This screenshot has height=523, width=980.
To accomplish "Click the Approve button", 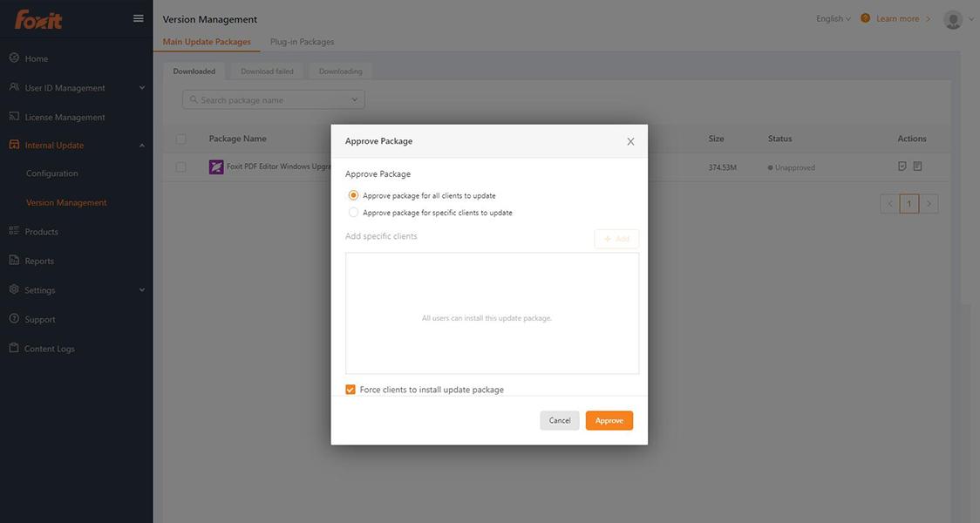I will click(609, 420).
